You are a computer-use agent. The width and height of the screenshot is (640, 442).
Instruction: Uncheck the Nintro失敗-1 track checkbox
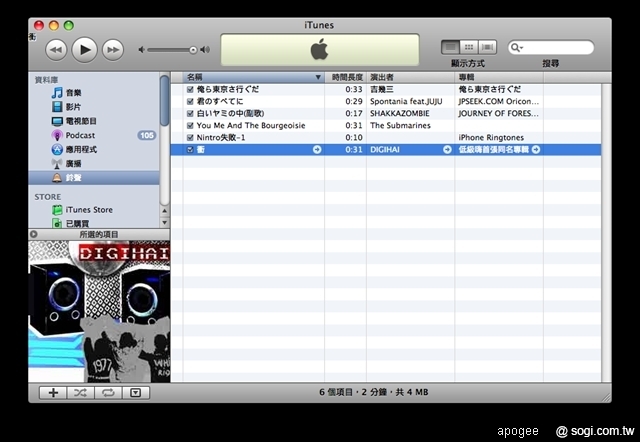point(190,138)
